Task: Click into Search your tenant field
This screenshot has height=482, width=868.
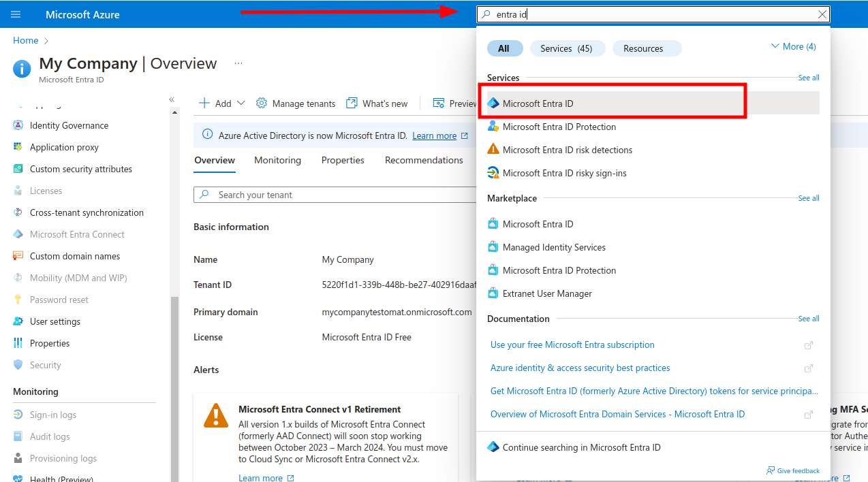Action: pos(334,195)
